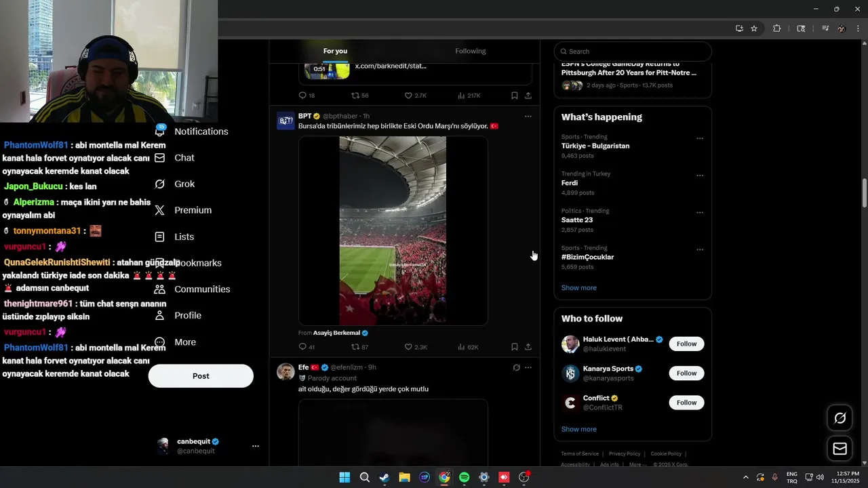This screenshot has width=868, height=488.
Task: Share the BPT tweet
Action: click(528, 347)
